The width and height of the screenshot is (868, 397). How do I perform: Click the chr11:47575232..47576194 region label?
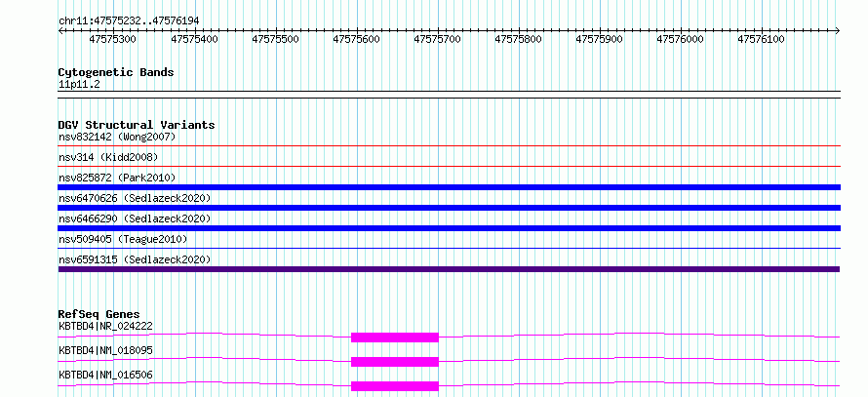pyautogui.click(x=129, y=21)
